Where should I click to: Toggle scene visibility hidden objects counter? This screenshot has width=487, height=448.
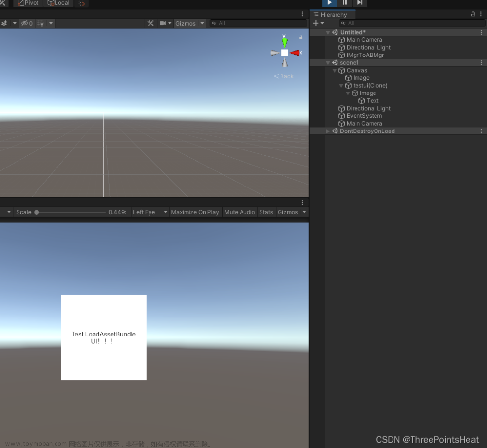[27, 23]
